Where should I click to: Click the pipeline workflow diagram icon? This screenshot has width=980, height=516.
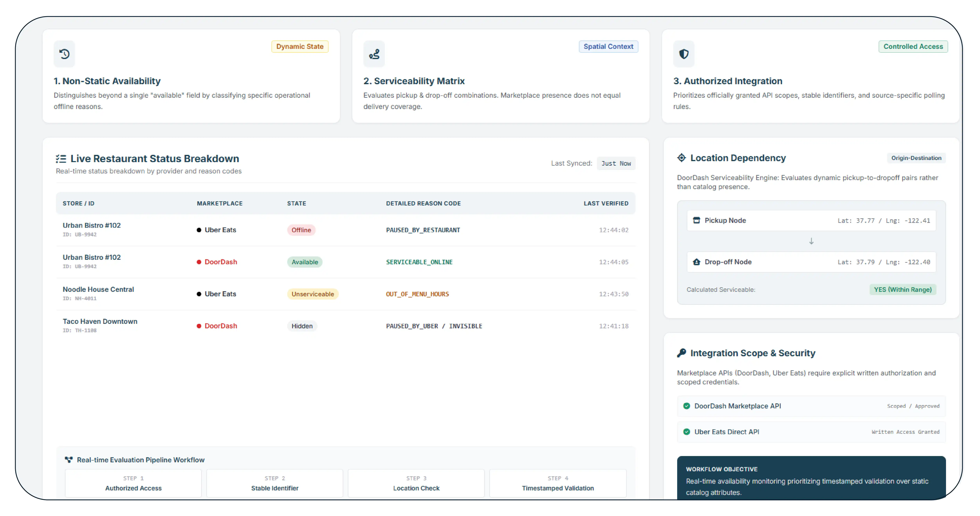pos(68,460)
